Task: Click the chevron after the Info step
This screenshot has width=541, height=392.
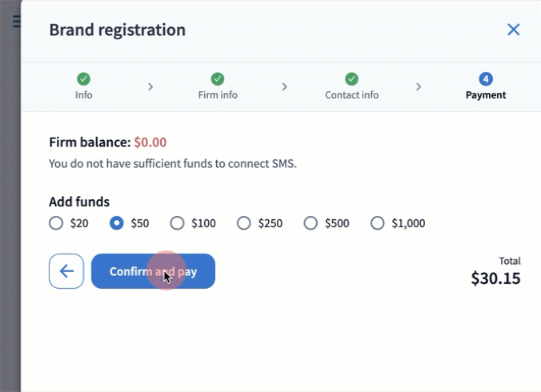Action: [x=150, y=86]
